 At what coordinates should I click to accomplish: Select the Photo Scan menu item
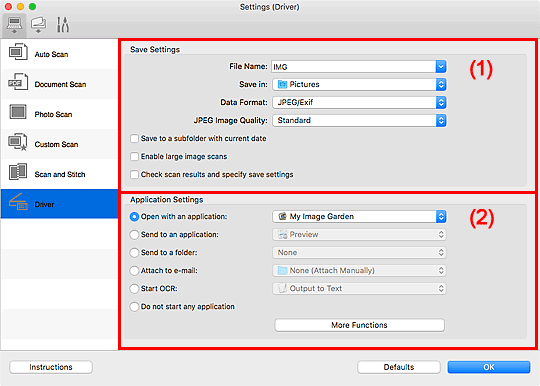tap(59, 114)
